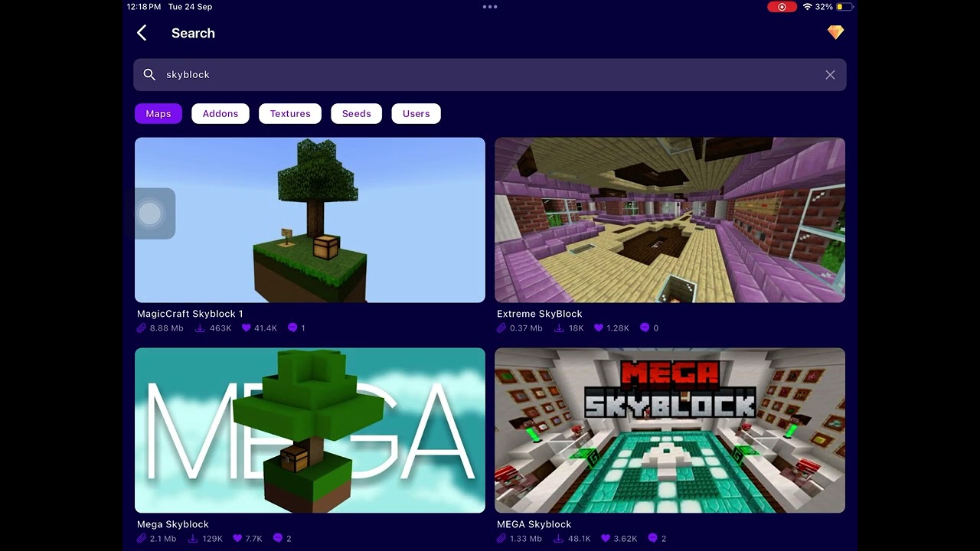Screen dimensions: 980x551
Task: Go back using the back arrow
Action: (x=142, y=33)
